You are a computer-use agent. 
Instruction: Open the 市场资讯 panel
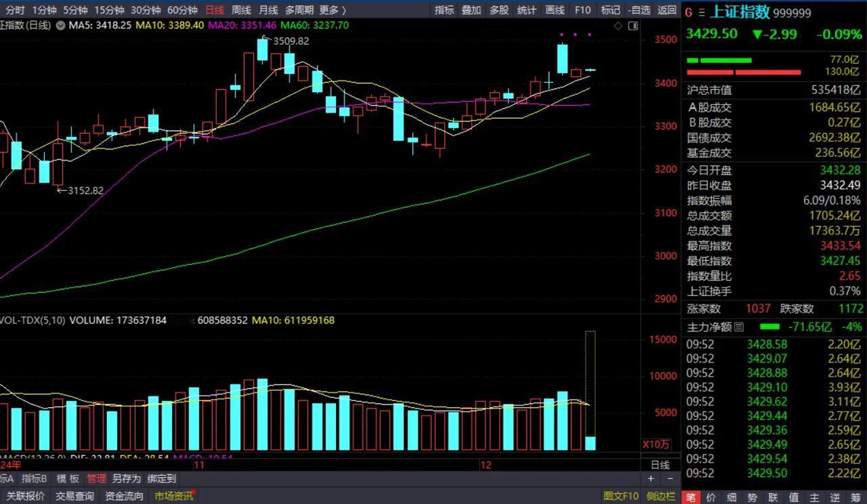coord(174,496)
